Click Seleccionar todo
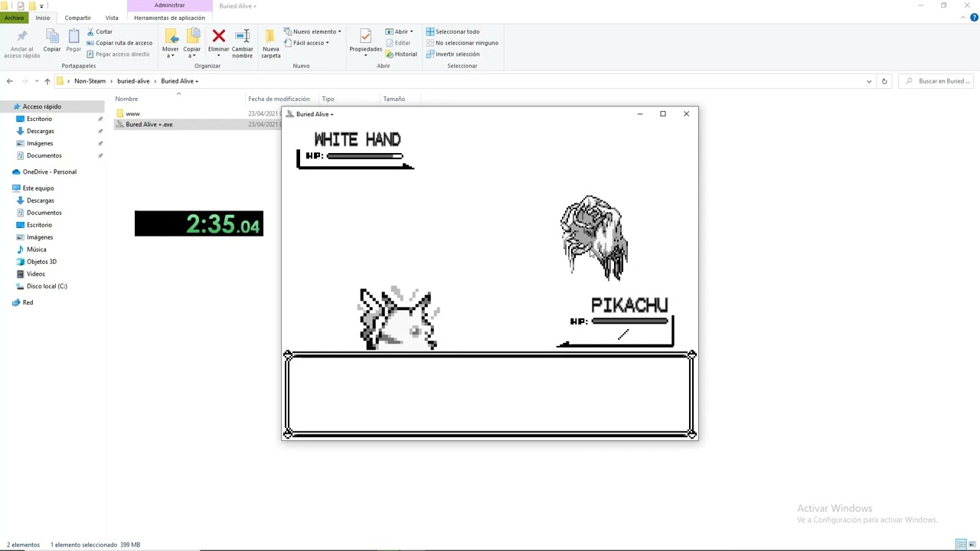 tap(452, 31)
